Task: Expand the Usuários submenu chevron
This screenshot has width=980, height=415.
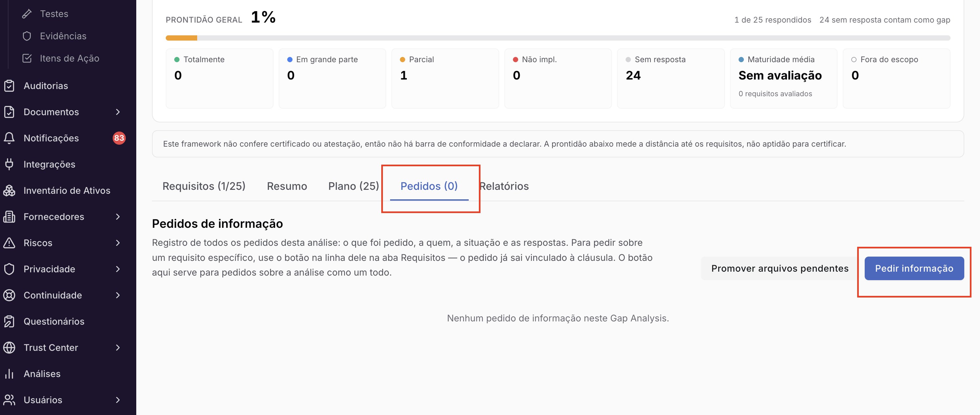Action: [x=118, y=400]
